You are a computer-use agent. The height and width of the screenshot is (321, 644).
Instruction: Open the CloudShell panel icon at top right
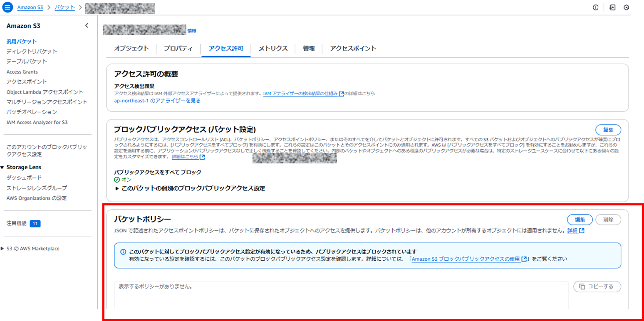coord(612,7)
